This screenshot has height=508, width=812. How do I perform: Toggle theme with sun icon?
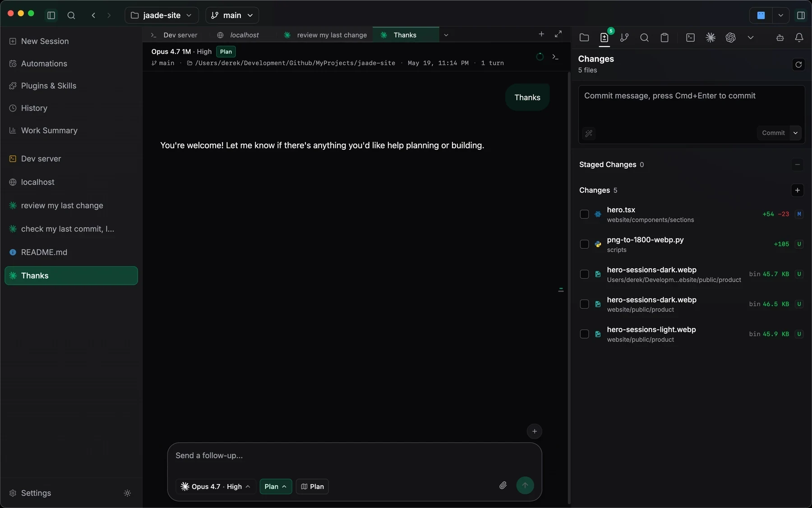[127, 493]
